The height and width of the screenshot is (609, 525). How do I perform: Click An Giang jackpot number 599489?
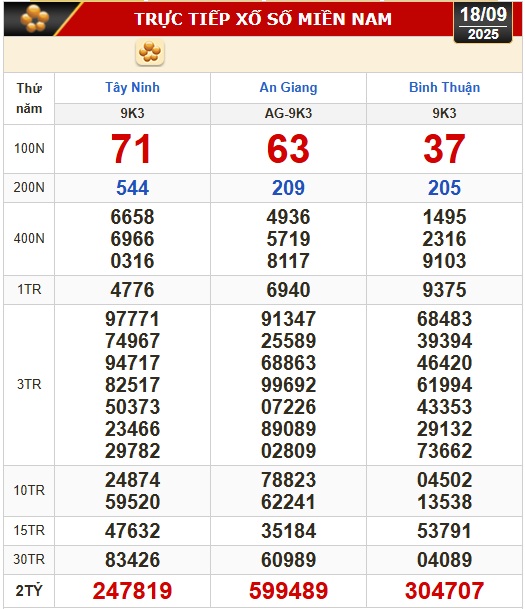click(288, 590)
